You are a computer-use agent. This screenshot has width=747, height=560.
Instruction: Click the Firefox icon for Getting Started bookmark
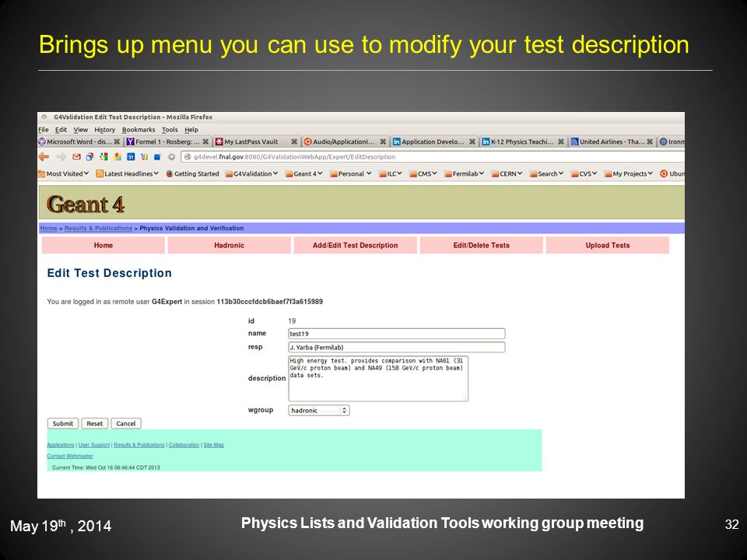click(169, 173)
